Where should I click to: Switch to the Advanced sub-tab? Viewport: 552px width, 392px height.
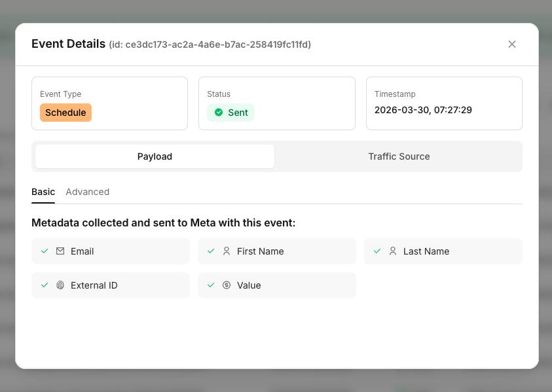(87, 192)
